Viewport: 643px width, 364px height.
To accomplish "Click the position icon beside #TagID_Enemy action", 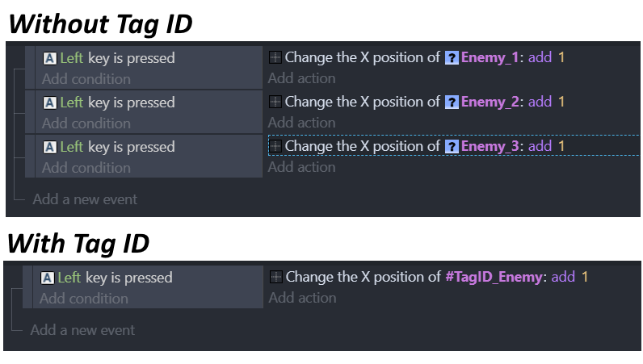I will click(276, 277).
